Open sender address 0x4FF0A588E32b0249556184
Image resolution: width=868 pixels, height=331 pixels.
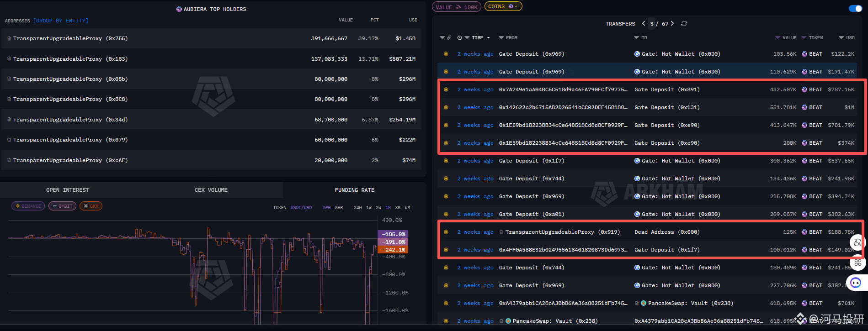[563, 250]
